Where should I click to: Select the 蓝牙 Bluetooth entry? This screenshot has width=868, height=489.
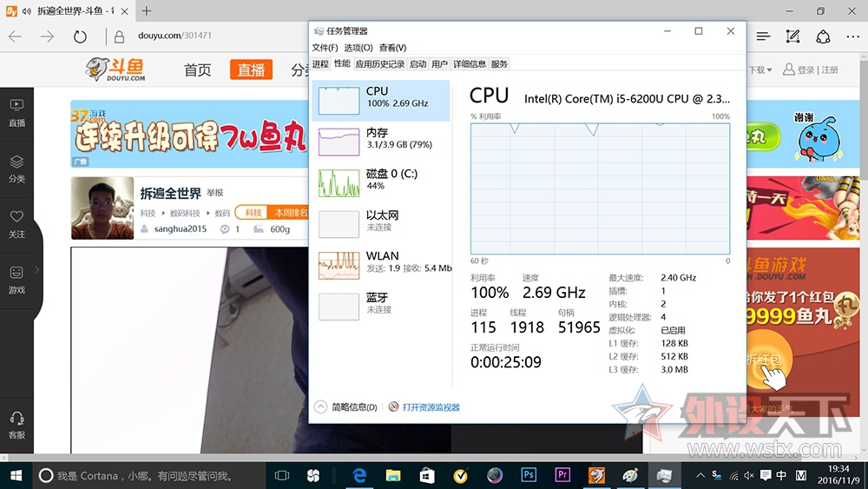tap(381, 307)
